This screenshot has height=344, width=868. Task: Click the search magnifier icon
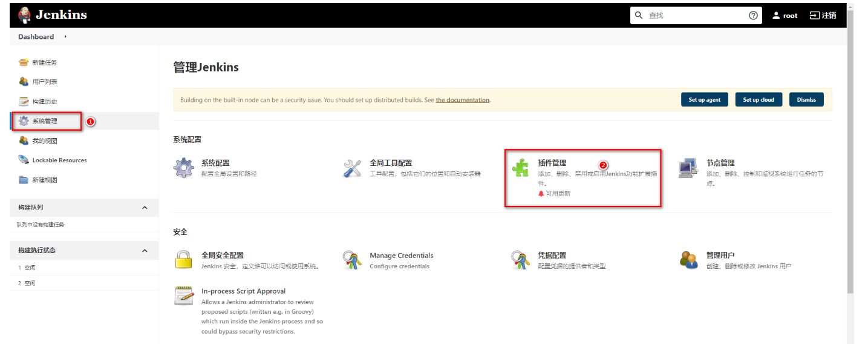(639, 15)
